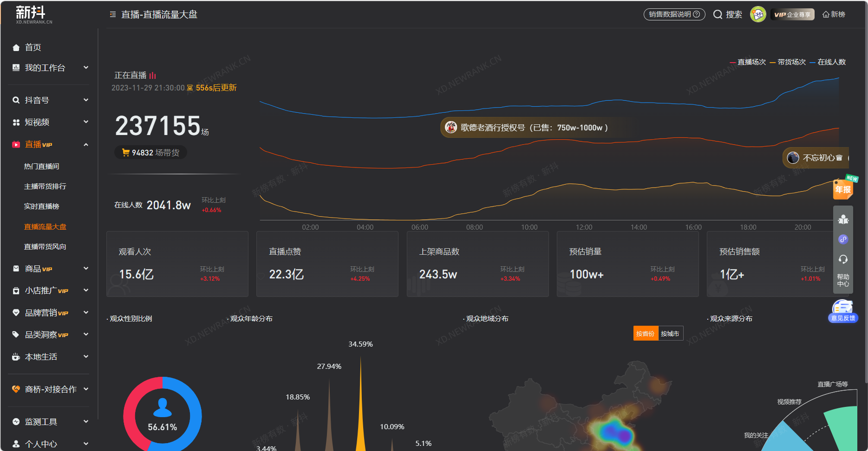Click the 帮助中心 headset icon
Viewport: 868px width, 451px height.
843,259
